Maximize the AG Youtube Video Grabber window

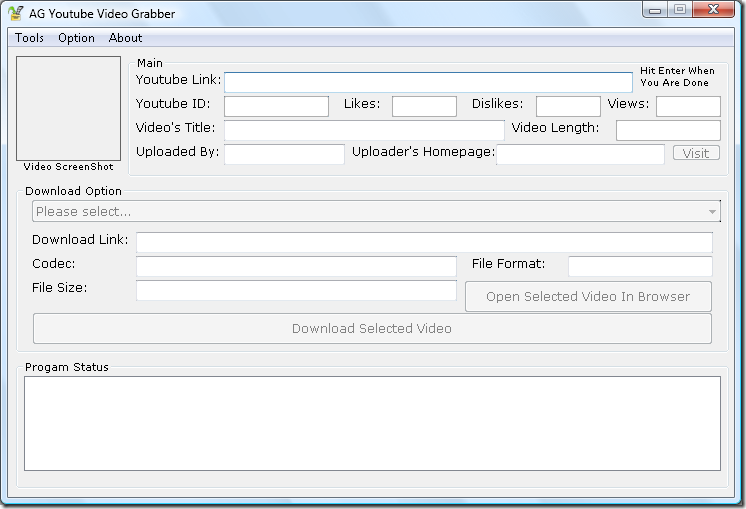[680, 10]
